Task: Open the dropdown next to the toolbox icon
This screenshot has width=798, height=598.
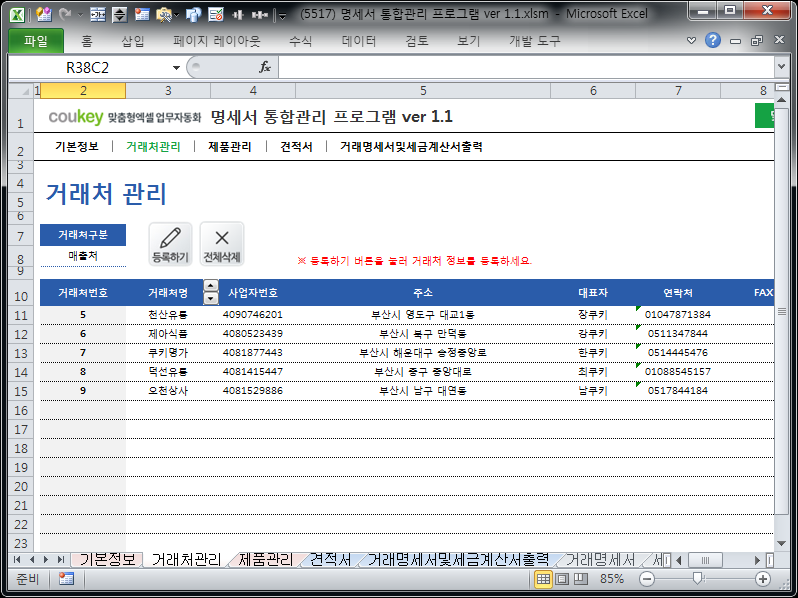Action: tap(176, 15)
